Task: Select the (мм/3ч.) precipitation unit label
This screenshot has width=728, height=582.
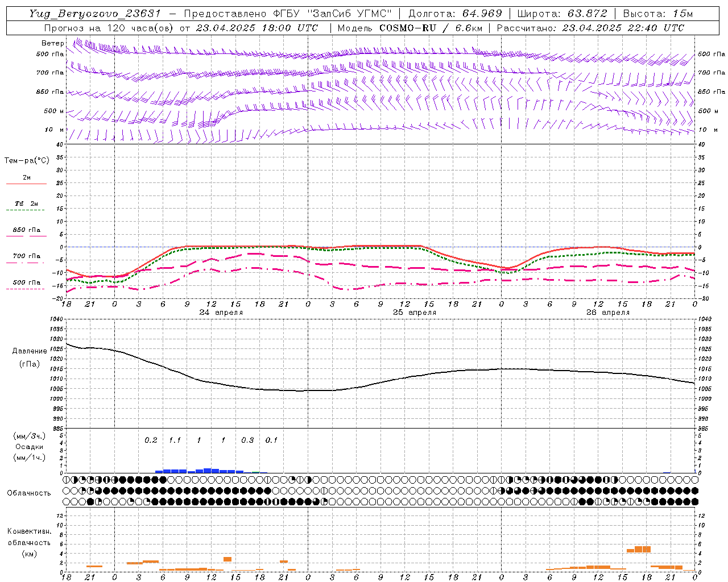Action: (x=30, y=436)
